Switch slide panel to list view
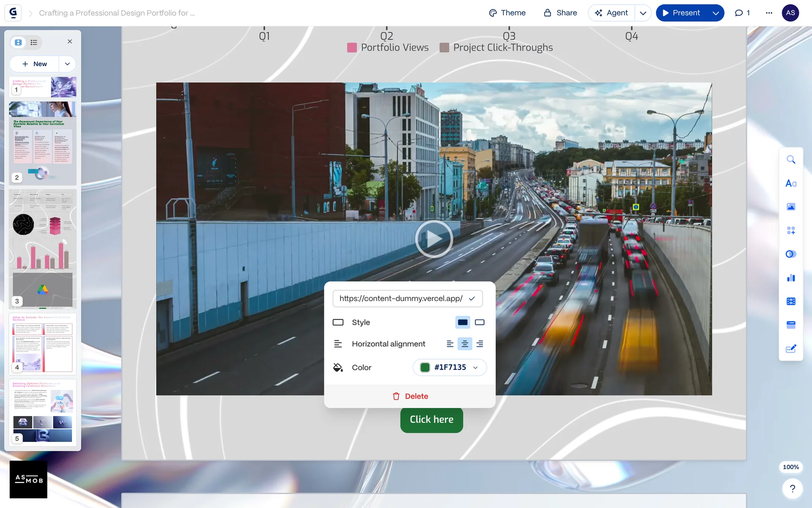 (34, 42)
